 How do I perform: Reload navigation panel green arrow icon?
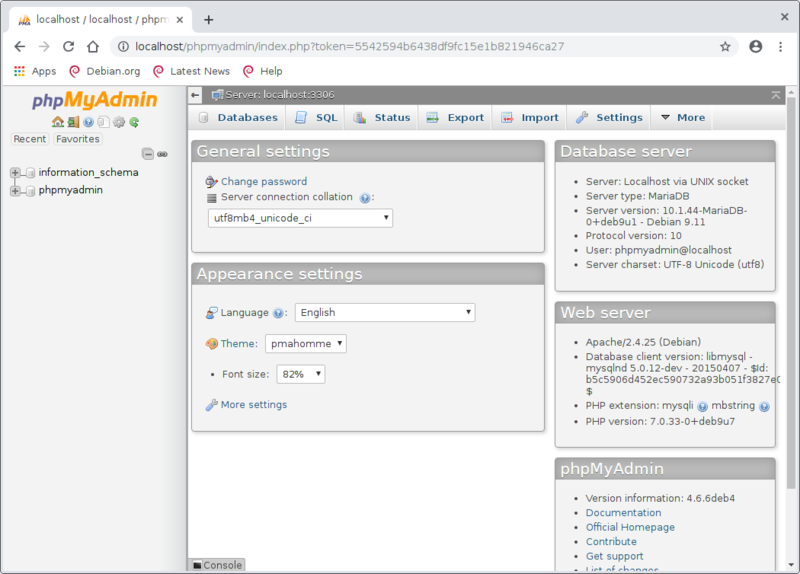click(134, 122)
